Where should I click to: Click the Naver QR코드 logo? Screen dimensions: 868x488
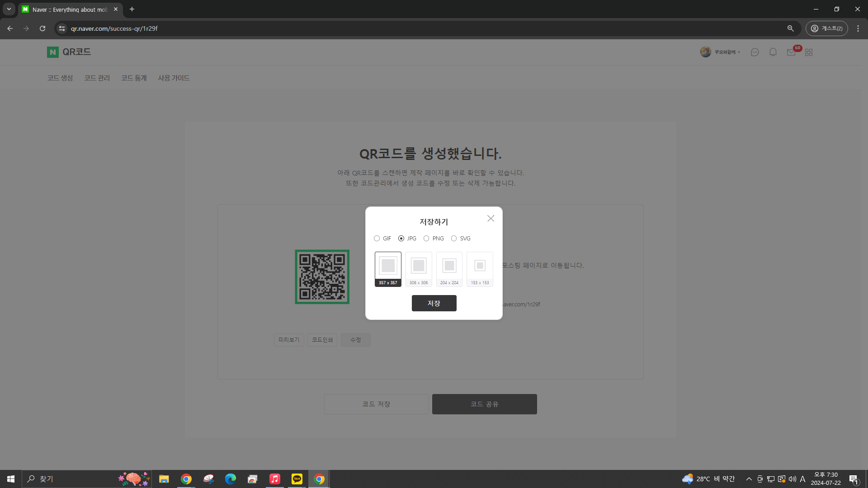(69, 52)
